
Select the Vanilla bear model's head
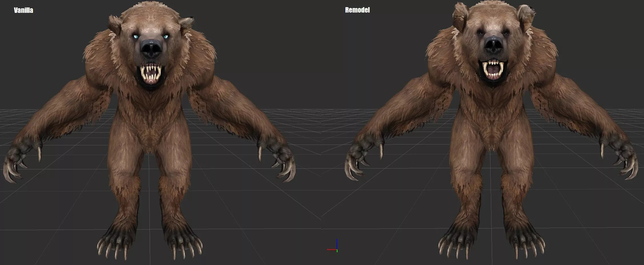coord(151,46)
